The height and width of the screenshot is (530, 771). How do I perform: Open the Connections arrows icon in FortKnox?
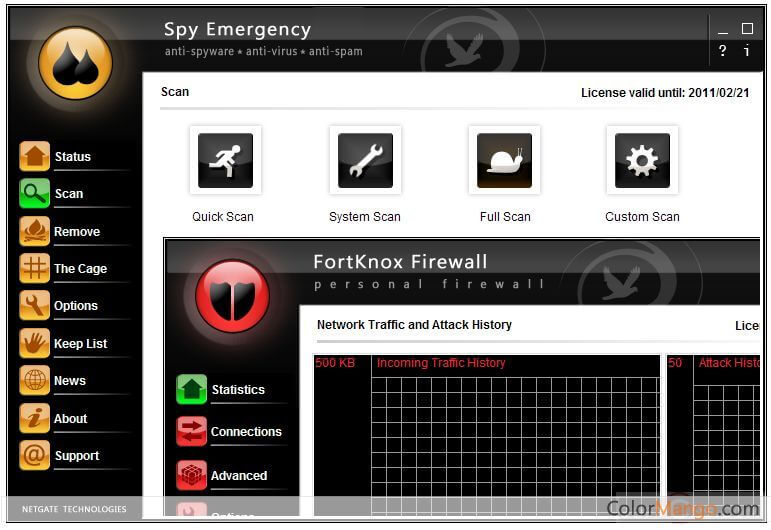click(x=191, y=431)
